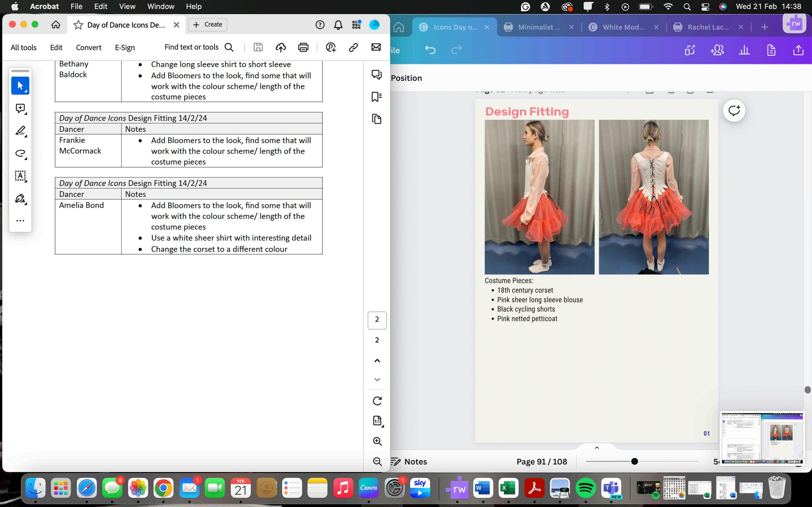Screen dimensions: 812x507
Task: Click the zoom in magnifier in Acrobat
Action: [x=377, y=441]
